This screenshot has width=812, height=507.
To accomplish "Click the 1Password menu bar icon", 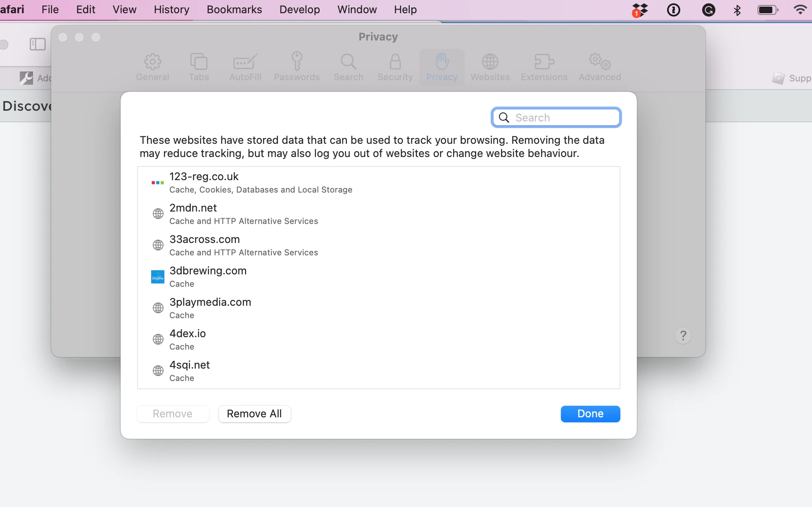I will point(674,10).
